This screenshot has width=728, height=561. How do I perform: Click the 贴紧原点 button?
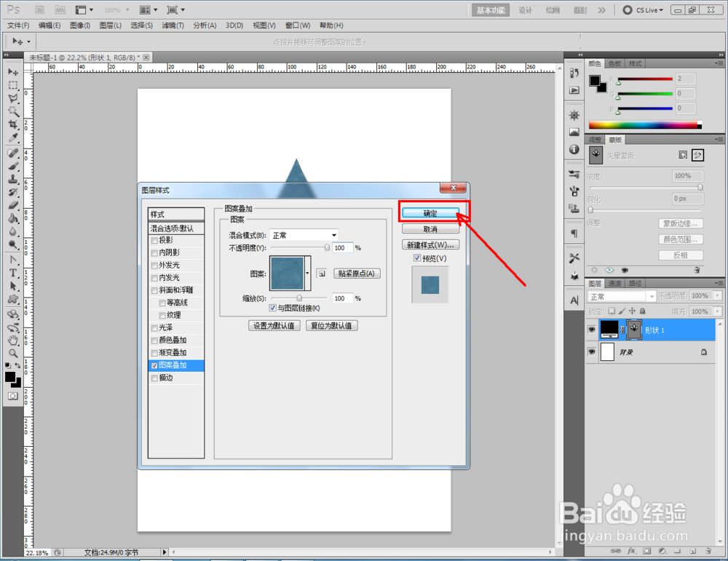click(356, 273)
